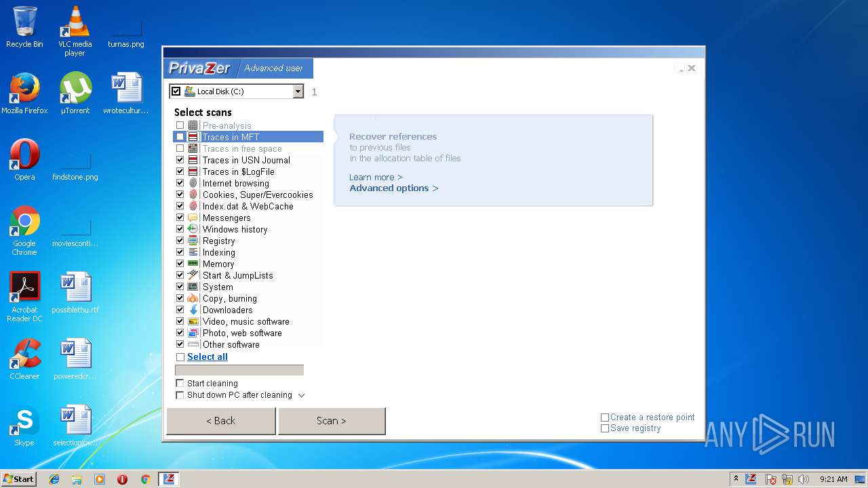Check the Traces in MFT checkbox

coord(180,137)
